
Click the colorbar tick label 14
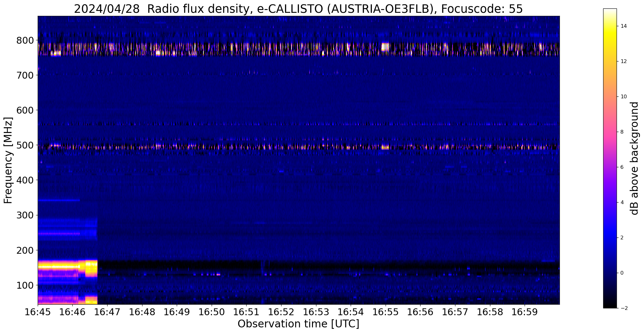[x=624, y=26]
